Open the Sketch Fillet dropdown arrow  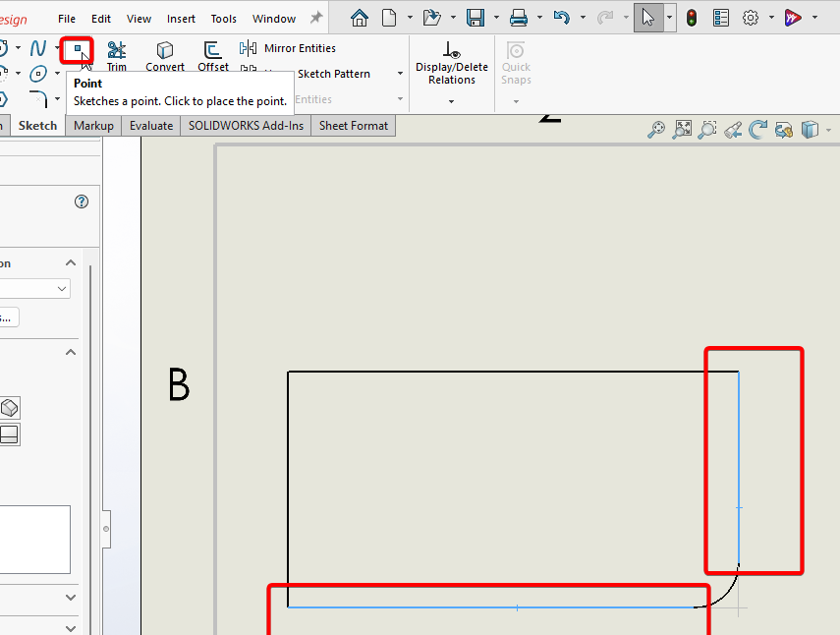[57, 98]
